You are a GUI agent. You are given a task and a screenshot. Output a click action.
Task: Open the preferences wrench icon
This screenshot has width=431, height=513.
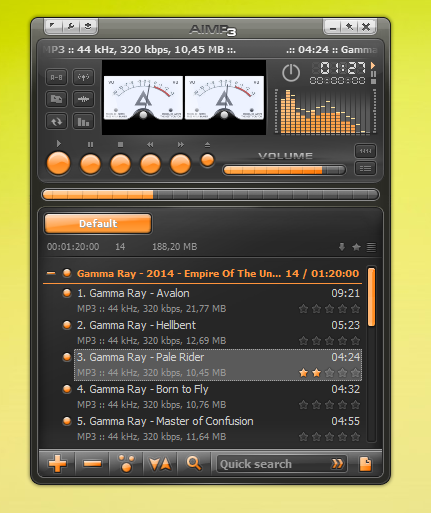pos(71,26)
